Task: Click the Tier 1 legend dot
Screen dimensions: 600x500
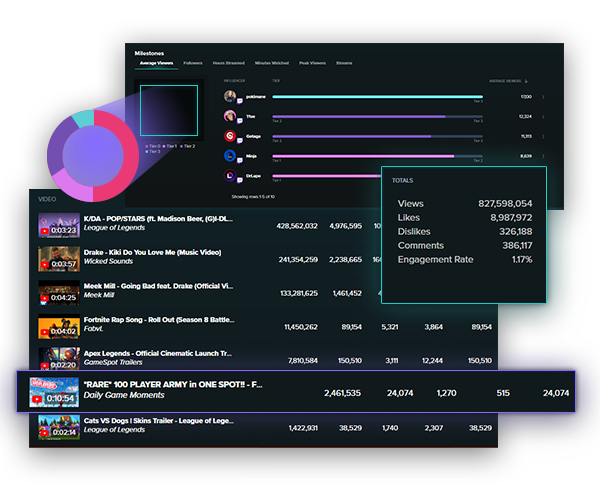Action: pos(164,147)
